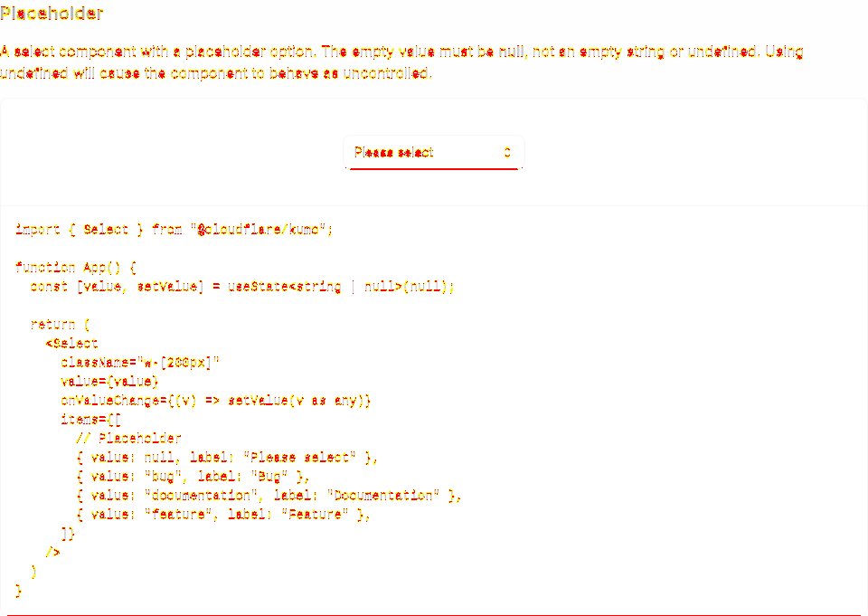This screenshot has width=868, height=616.
Task: Click the "Bug" item code line
Action: pyautogui.click(x=193, y=477)
